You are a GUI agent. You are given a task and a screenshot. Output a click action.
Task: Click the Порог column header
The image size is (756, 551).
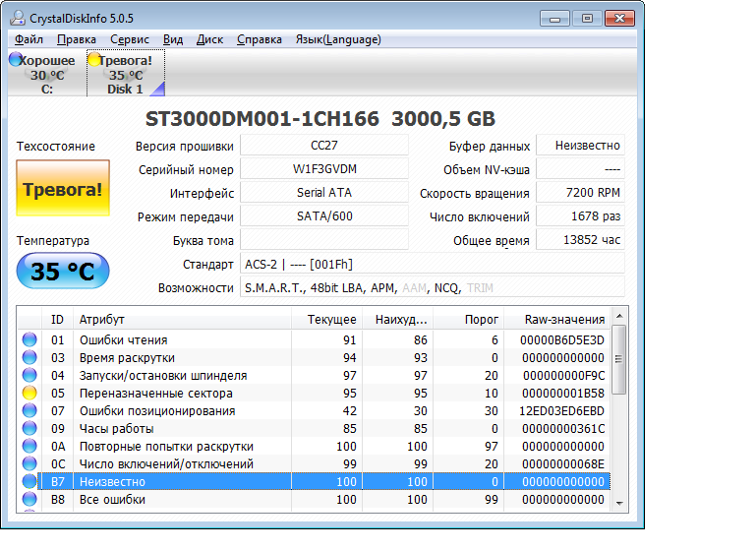point(468,319)
